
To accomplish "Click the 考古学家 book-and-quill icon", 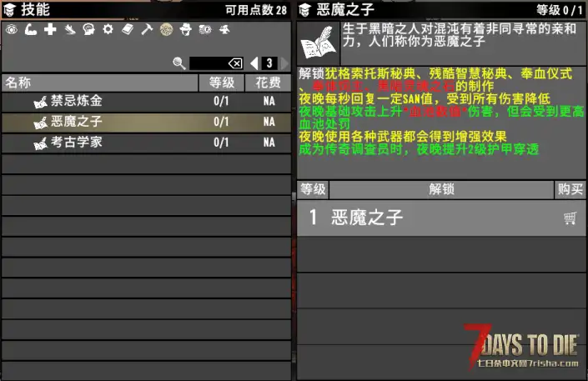I will [x=41, y=143].
